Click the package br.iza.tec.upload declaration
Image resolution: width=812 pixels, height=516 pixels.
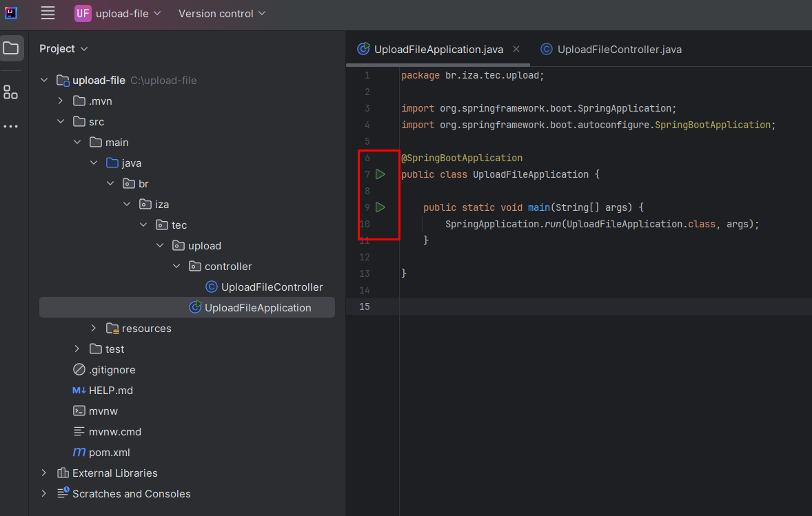(473, 76)
